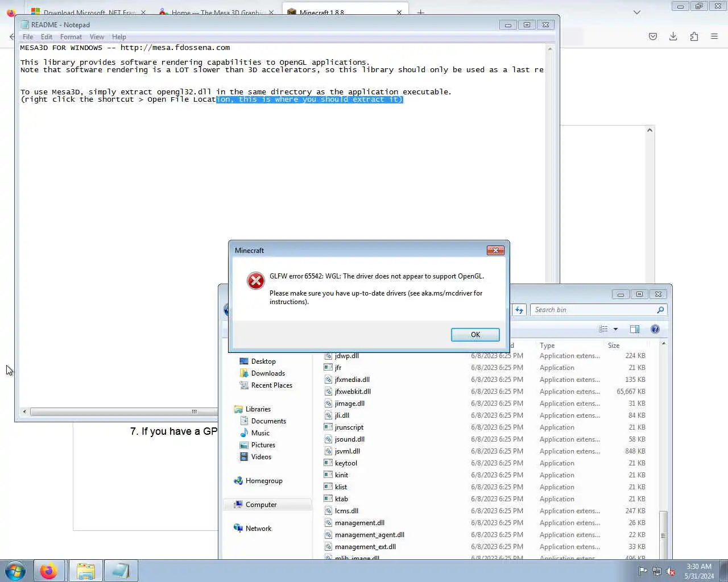Open the Firefox extensions icon

tap(694, 36)
